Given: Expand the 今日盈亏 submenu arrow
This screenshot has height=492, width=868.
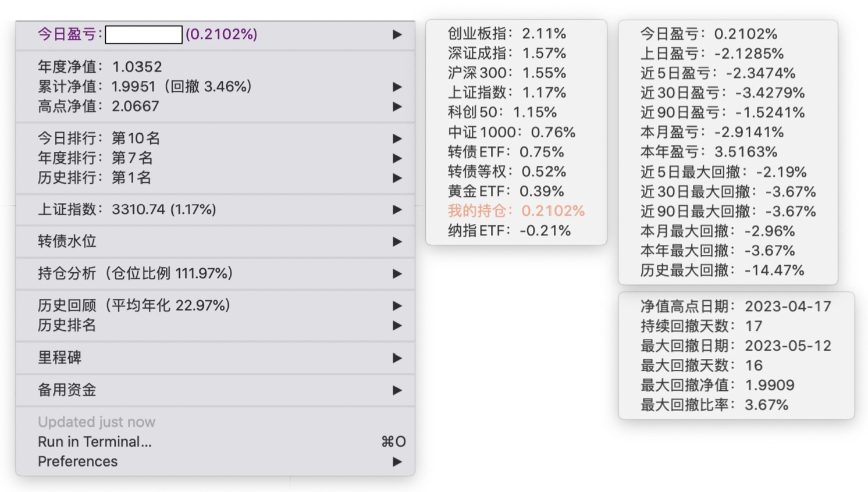Looking at the screenshot, I should click(x=397, y=34).
